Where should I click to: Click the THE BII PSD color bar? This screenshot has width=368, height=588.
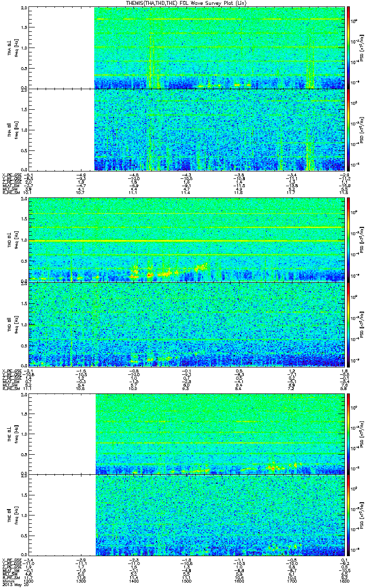click(x=349, y=515)
